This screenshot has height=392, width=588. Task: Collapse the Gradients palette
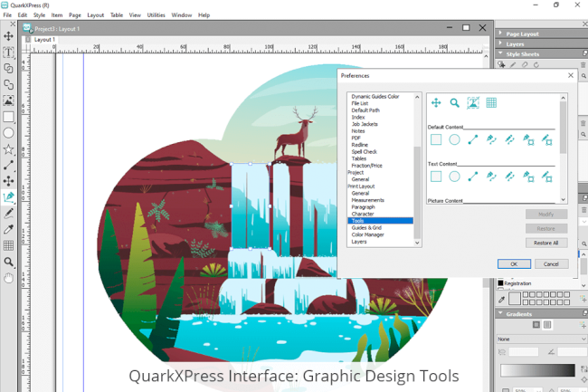(500, 313)
